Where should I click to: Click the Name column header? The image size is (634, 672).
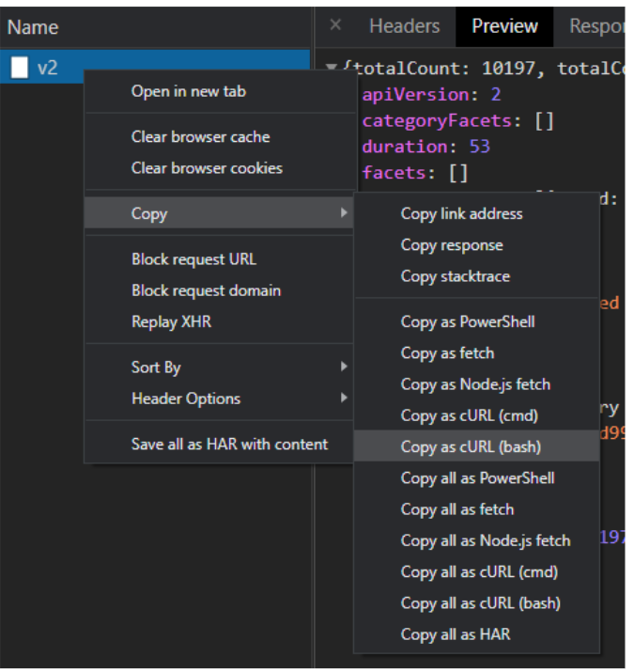(x=33, y=27)
